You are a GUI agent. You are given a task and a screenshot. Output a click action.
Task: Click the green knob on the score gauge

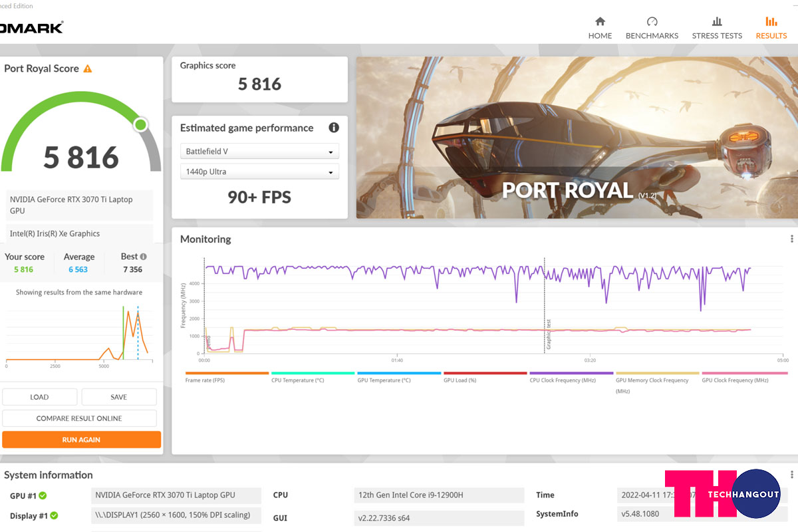pos(140,124)
